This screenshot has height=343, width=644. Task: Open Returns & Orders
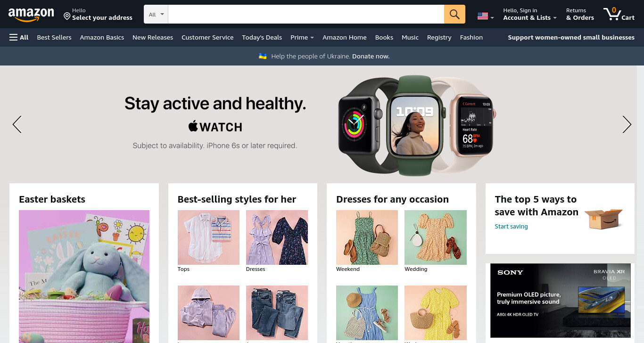(x=580, y=14)
